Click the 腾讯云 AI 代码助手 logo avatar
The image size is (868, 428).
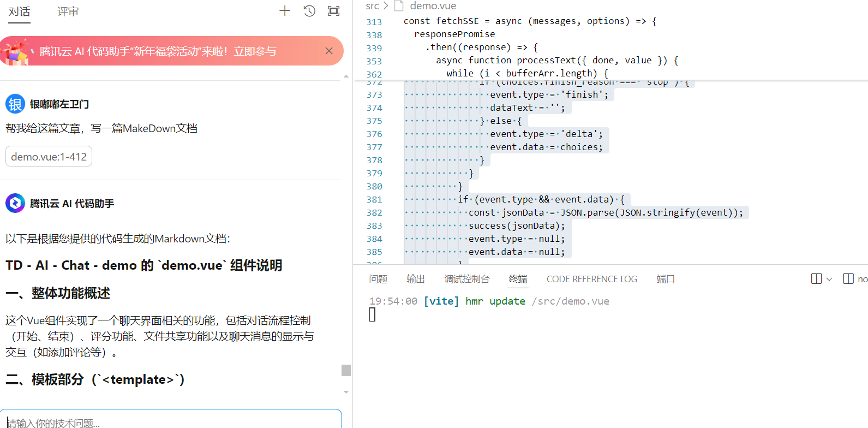[15, 203]
